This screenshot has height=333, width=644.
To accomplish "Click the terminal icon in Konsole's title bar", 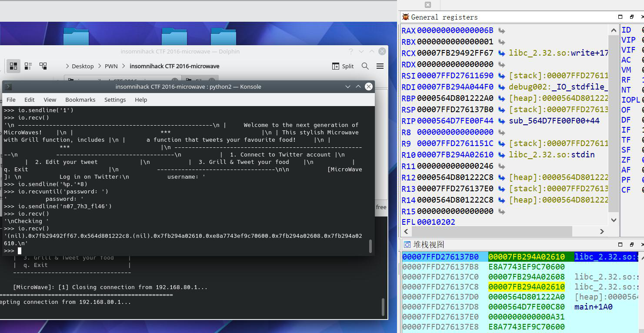I will point(8,87).
